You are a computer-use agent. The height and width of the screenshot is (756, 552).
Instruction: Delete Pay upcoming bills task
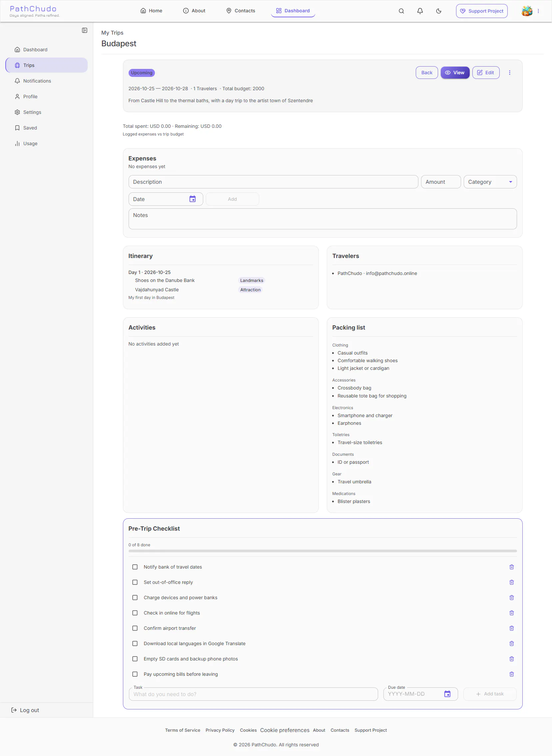512,674
